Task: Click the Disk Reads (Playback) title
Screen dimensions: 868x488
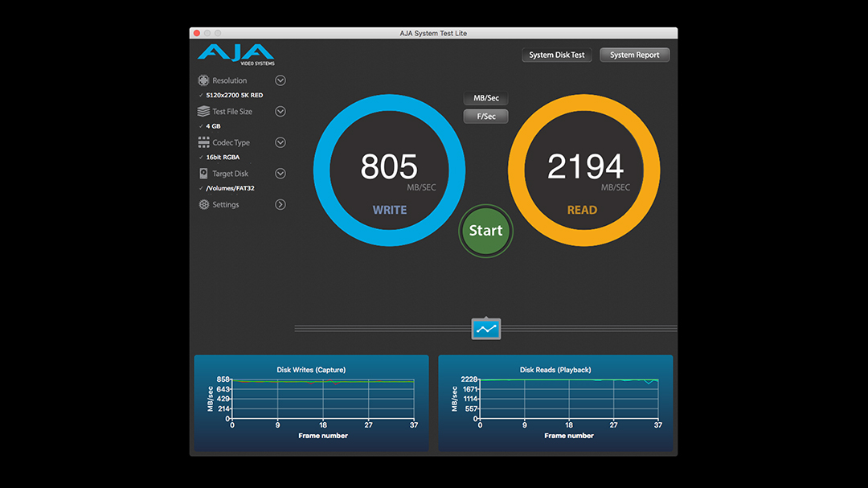Action: point(555,370)
